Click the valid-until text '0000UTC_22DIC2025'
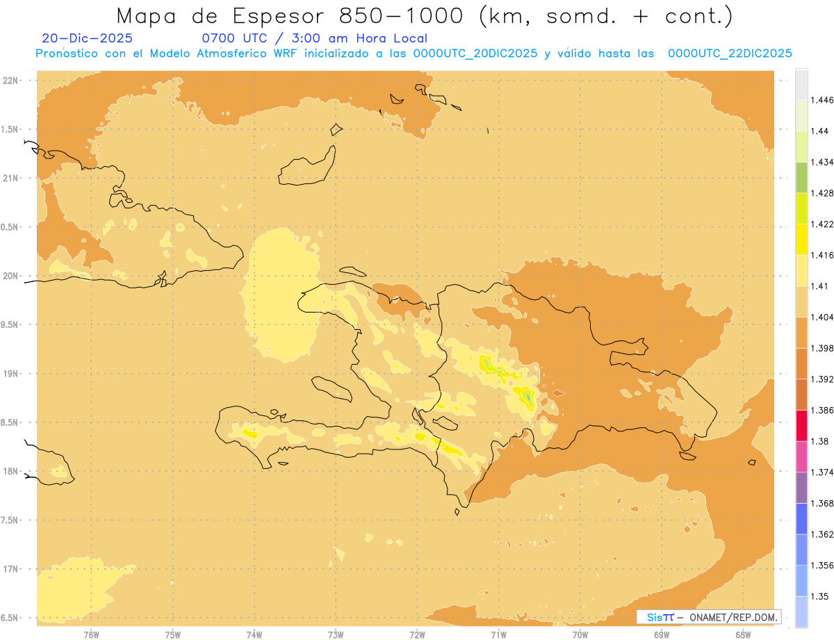834x644 pixels. click(730, 53)
